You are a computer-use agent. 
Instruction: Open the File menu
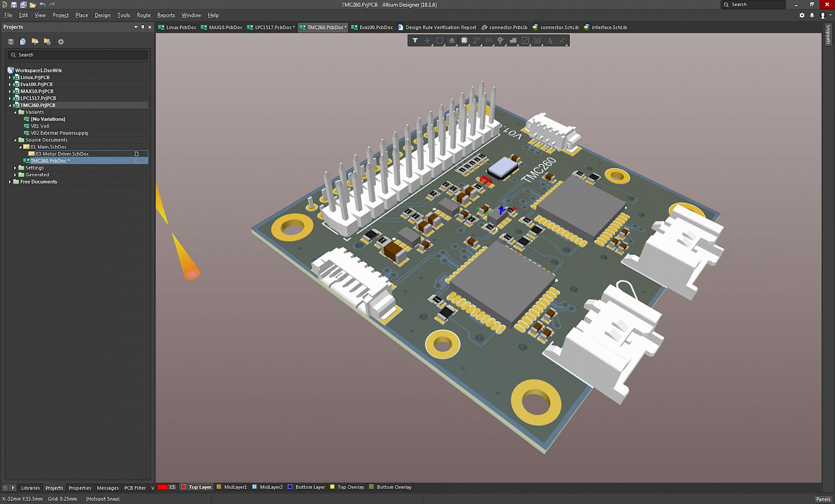coord(8,15)
